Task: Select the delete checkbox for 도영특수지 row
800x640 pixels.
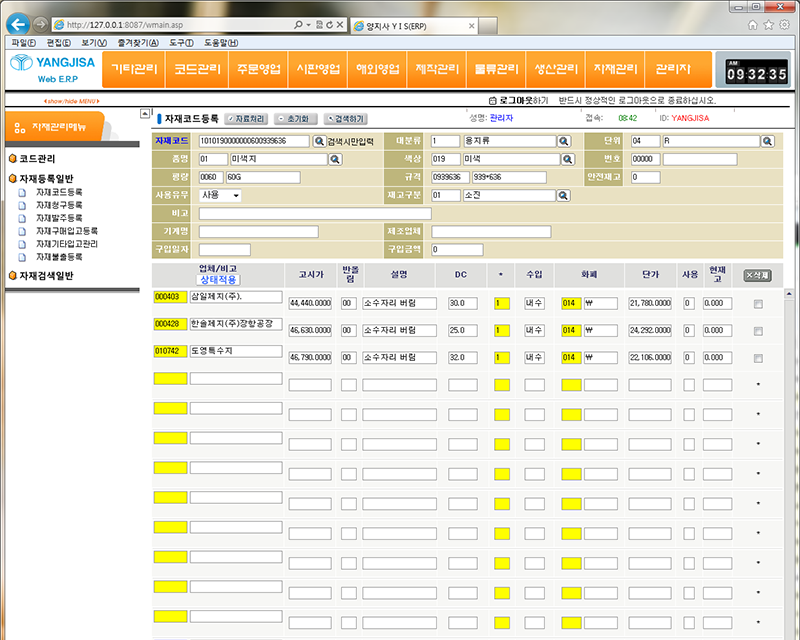Action: click(758, 357)
